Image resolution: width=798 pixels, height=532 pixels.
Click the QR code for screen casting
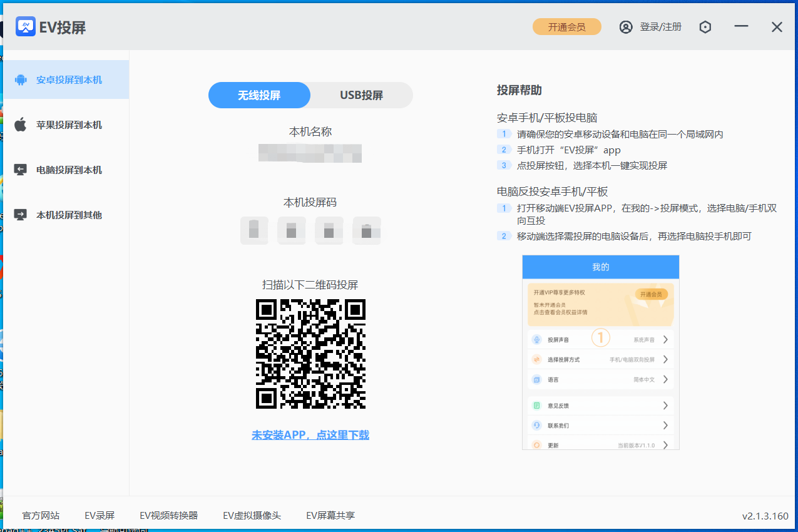tap(310, 354)
